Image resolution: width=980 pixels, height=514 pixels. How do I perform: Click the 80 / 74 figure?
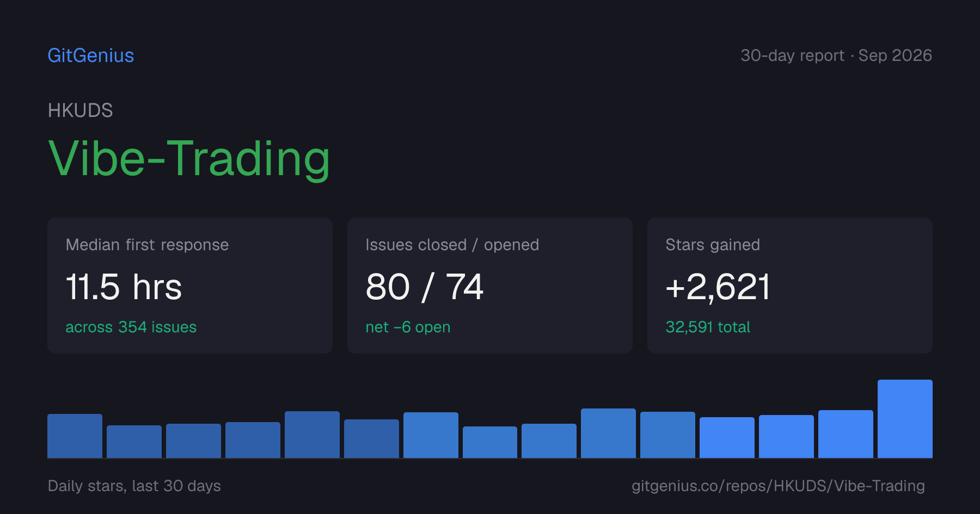pos(425,287)
